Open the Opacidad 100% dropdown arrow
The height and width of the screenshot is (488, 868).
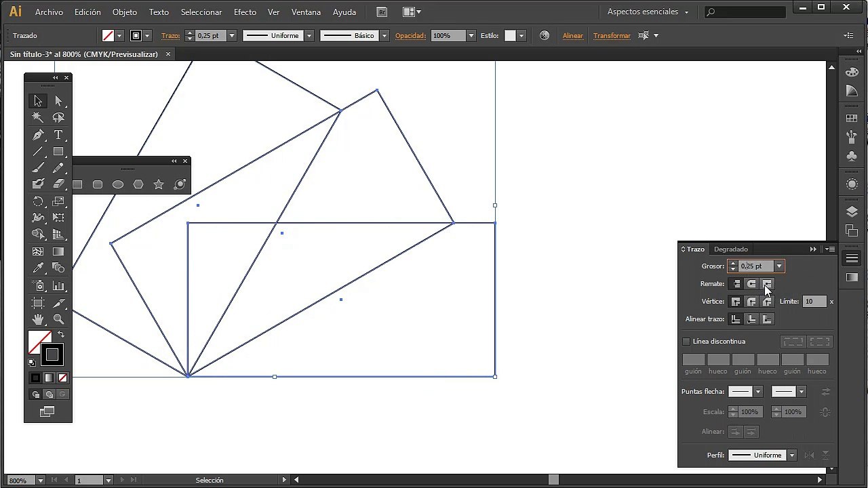click(x=471, y=36)
